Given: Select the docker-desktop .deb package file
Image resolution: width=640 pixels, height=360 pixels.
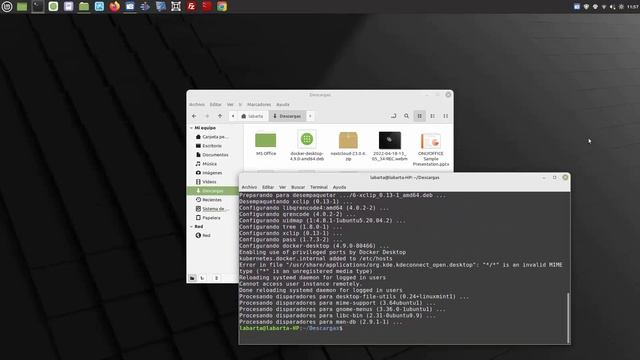Looking at the screenshot, I should coord(307,145).
